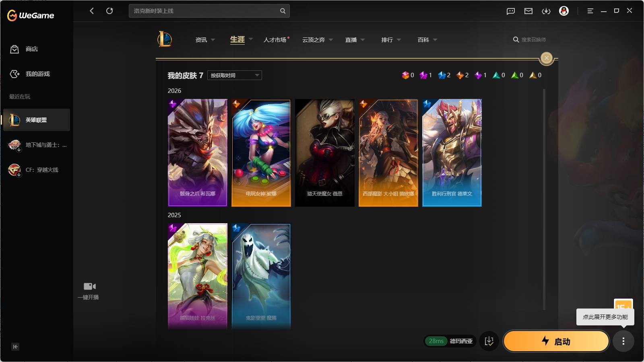Open the 按获取时间 sort dropdown
The image size is (644, 362).
pyautogui.click(x=235, y=75)
